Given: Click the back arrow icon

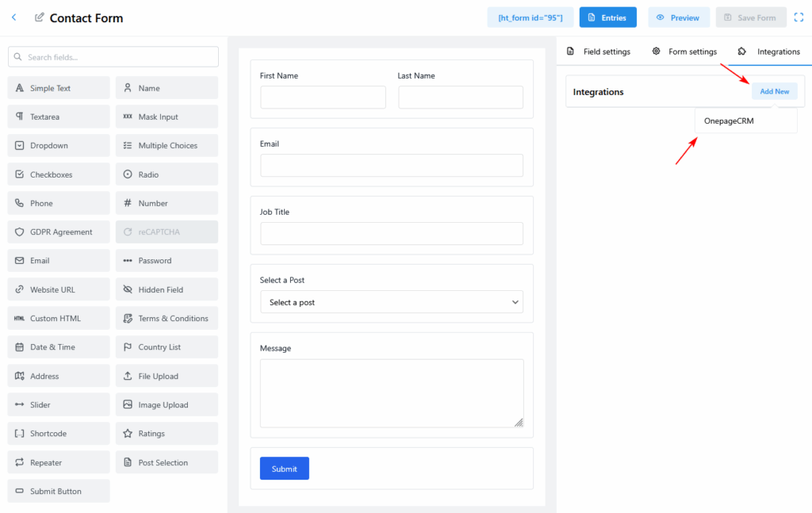Looking at the screenshot, I should 13,17.
